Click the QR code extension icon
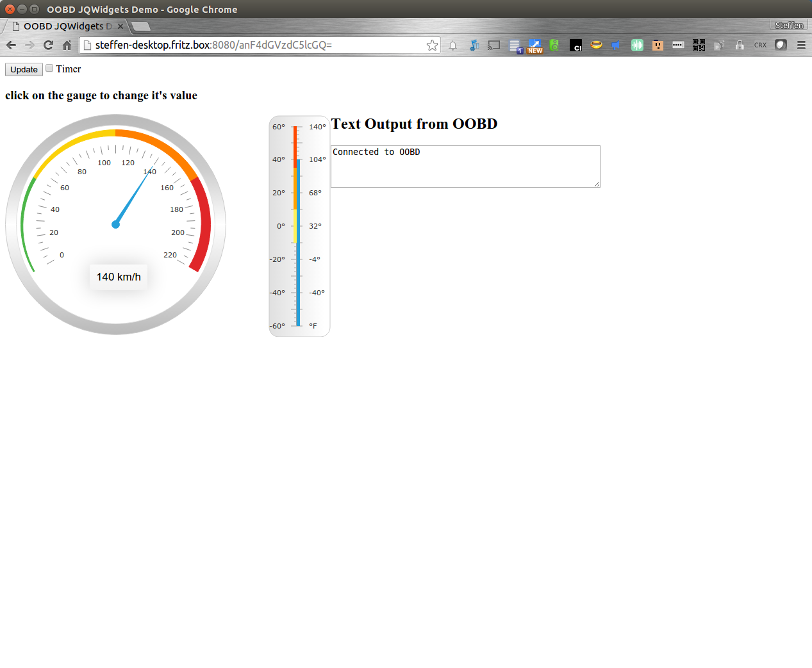Viewport: 812px width, 668px height. tap(699, 45)
